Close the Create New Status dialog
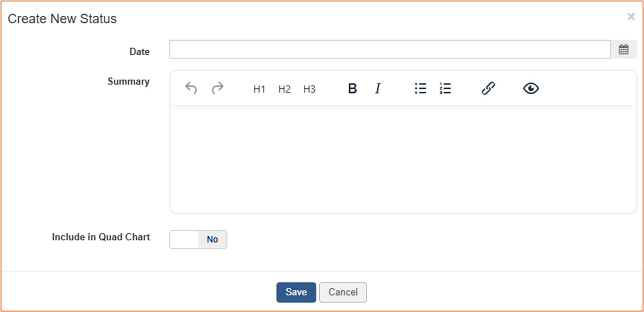 (x=631, y=17)
